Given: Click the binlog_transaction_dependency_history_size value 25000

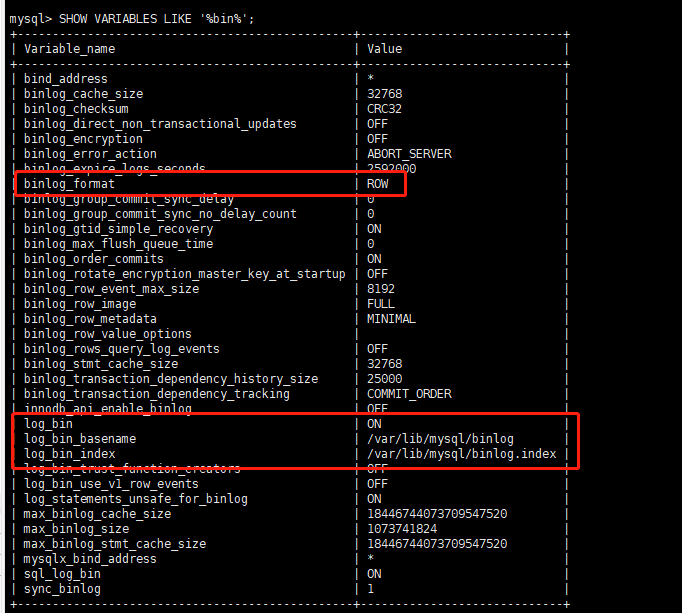Looking at the screenshot, I should click(x=385, y=379).
